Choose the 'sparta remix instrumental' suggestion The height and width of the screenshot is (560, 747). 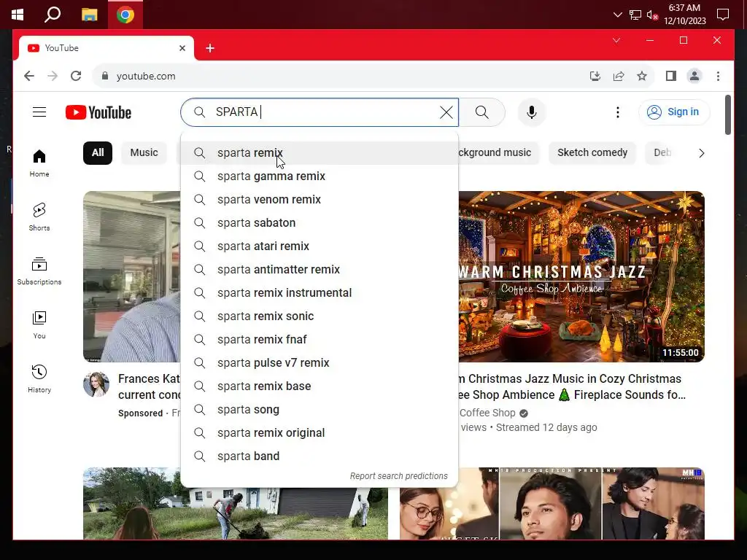point(320,293)
